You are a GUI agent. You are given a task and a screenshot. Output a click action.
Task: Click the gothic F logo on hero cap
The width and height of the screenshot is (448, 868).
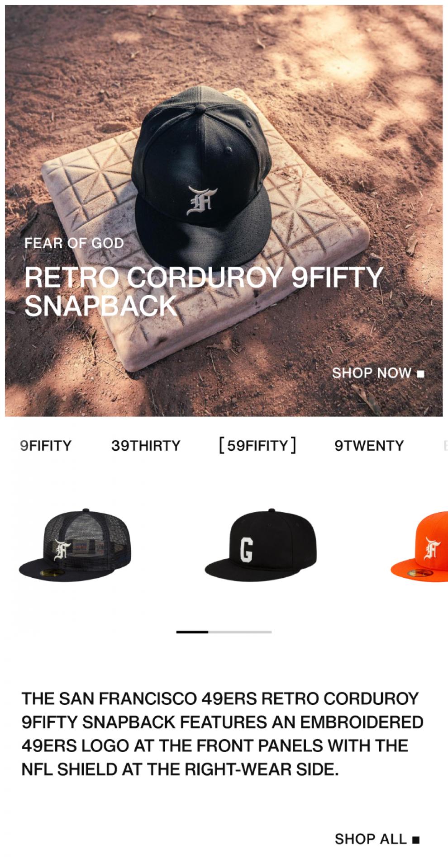202,200
